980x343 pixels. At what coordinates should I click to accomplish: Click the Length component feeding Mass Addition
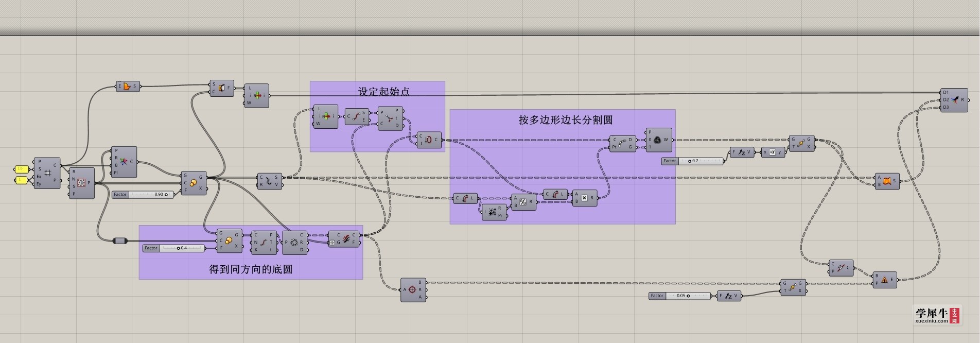pos(466,198)
